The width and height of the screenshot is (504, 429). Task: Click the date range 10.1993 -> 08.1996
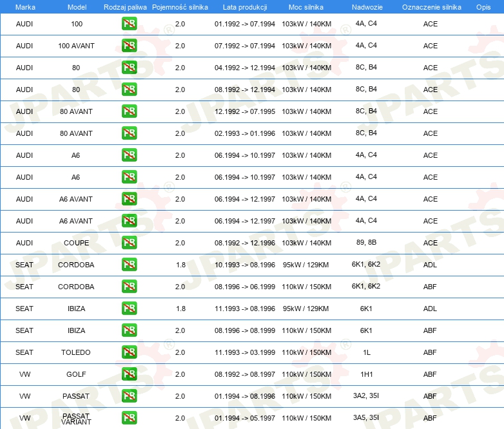coord(245,265)
